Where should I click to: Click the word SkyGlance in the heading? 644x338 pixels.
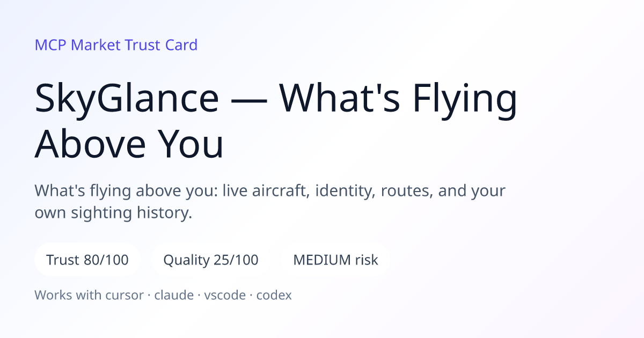[127, 99]
